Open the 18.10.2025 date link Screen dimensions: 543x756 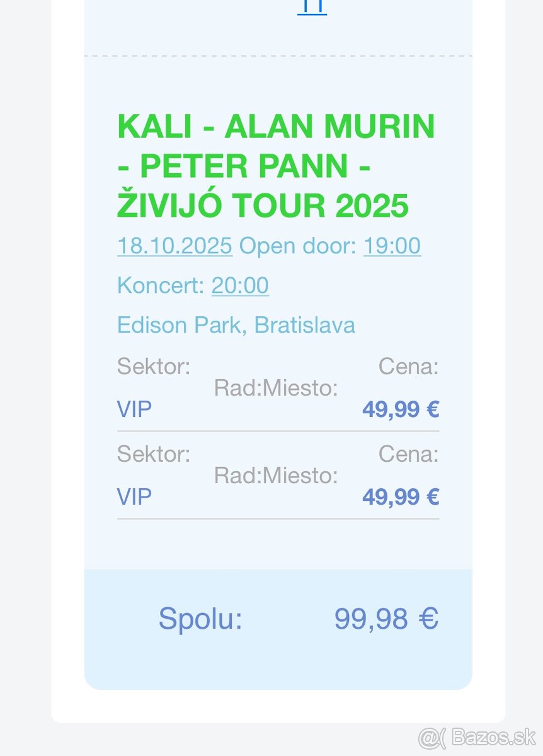[174, 246]
